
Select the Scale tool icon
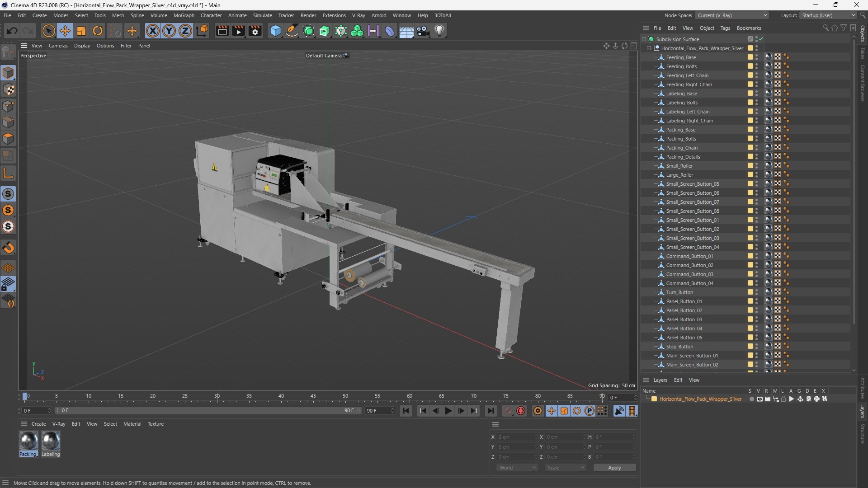pyautogui.click(x=81, y=31)
